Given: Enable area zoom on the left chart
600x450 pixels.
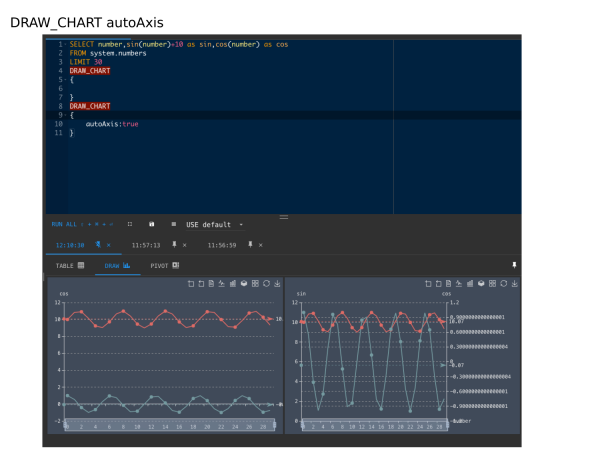Looking at the screenshot, I should pos(189,284).
